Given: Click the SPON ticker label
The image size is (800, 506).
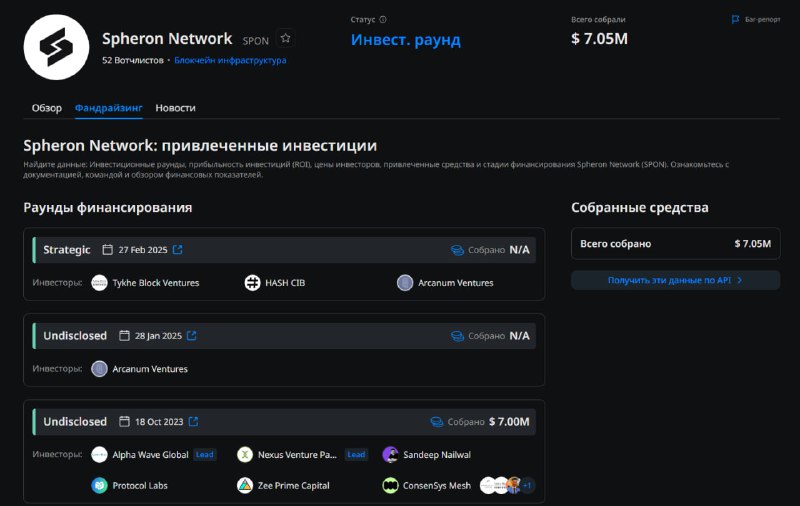Looking at the screenshot, I should tap(256, 41).
